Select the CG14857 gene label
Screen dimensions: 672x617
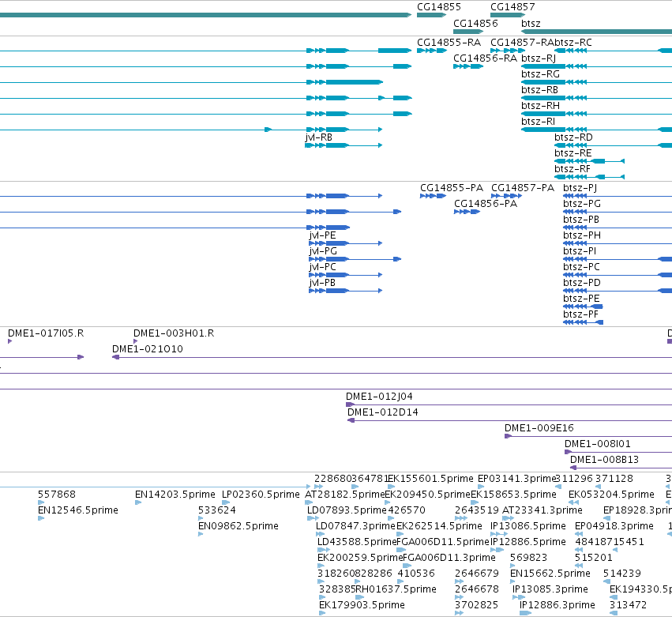point(512,7)
